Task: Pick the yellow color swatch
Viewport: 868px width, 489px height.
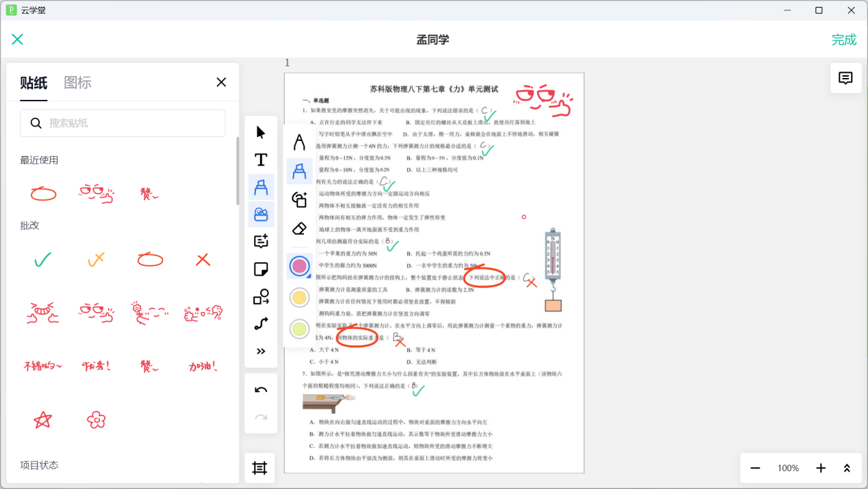Action: [x=299, y=298]
